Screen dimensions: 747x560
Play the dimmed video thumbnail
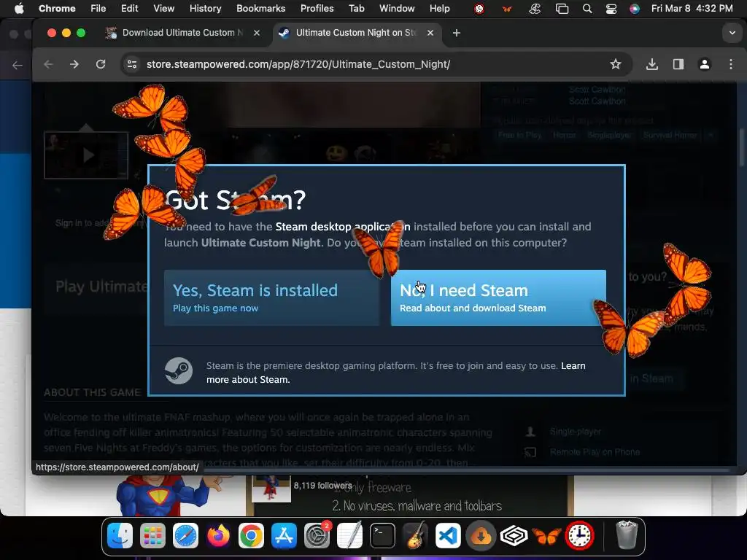click(86, 155)
